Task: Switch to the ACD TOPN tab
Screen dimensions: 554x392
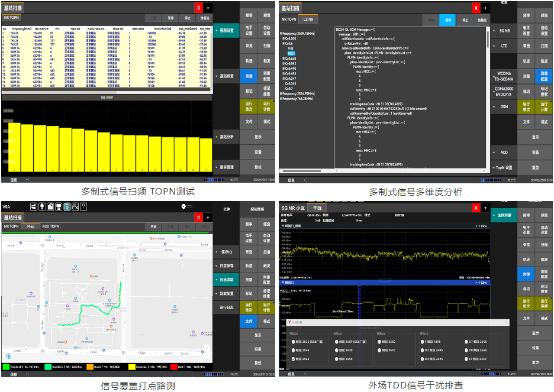Action: coord(50,226)
